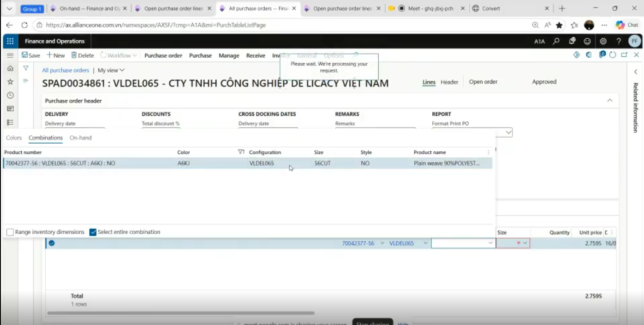Switch to the On-hand tab in lookup
Screen dimensions: 644x325
click(81, 138)
